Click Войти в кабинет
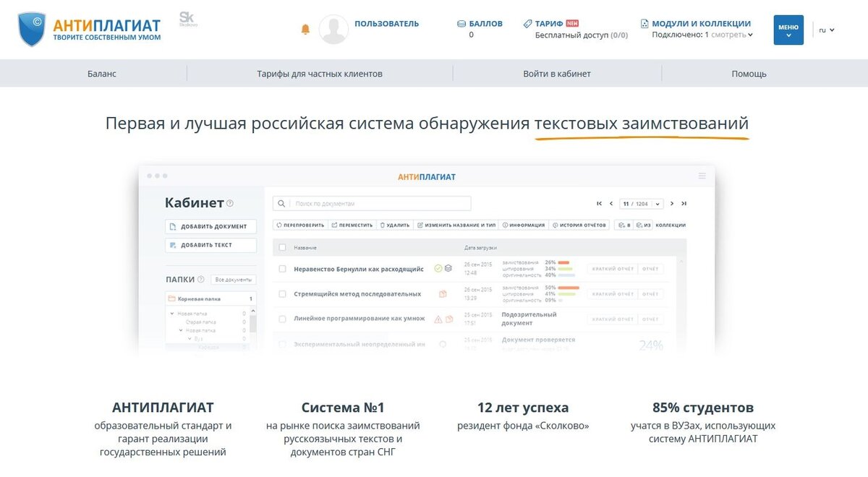The width and height of the screenshot is (868, 477). click(x=557, y=74)
